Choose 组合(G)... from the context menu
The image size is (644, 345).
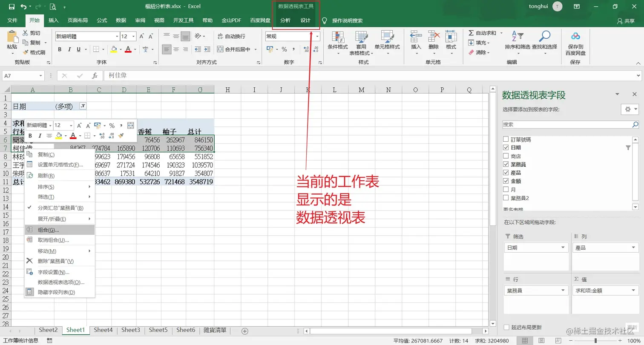tap(60, 230)
